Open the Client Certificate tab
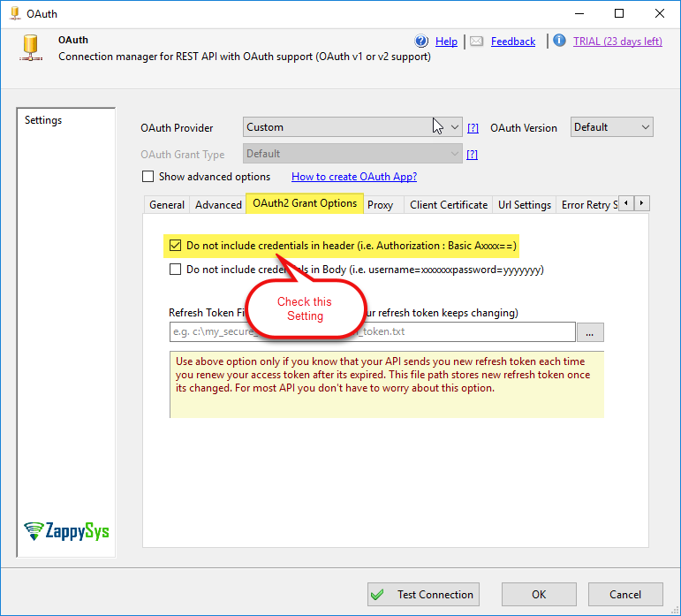 [448, 204]
